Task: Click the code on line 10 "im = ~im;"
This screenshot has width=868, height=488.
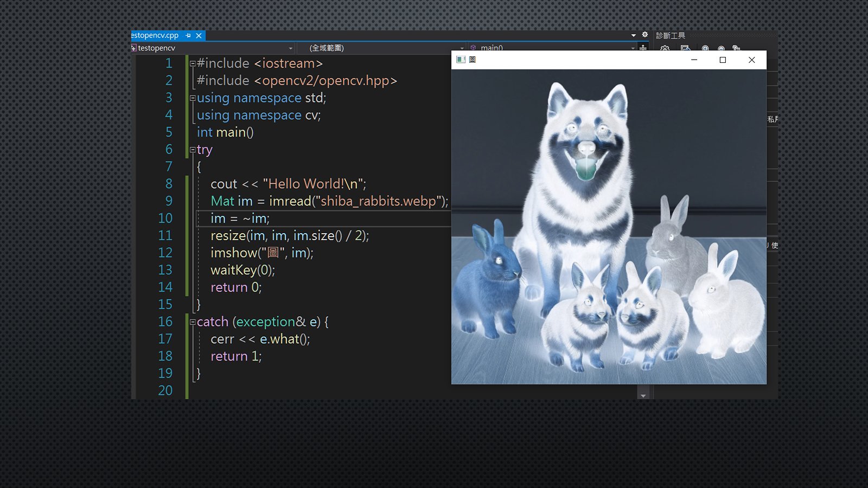Action: 240,219
